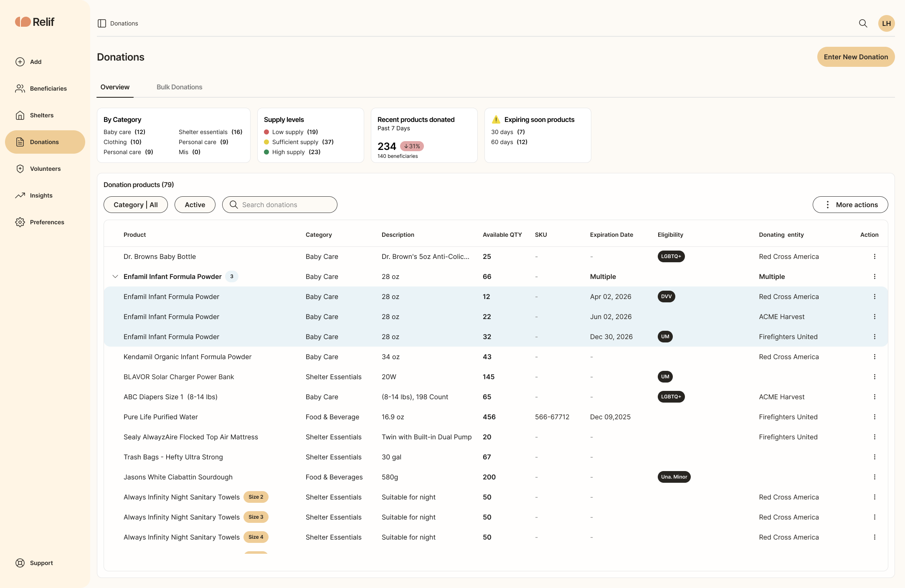Open row actions for Kendamil Organic Infant Formula
The height and width of the screenshot is (588, 905).
click(x=875, y=357)
